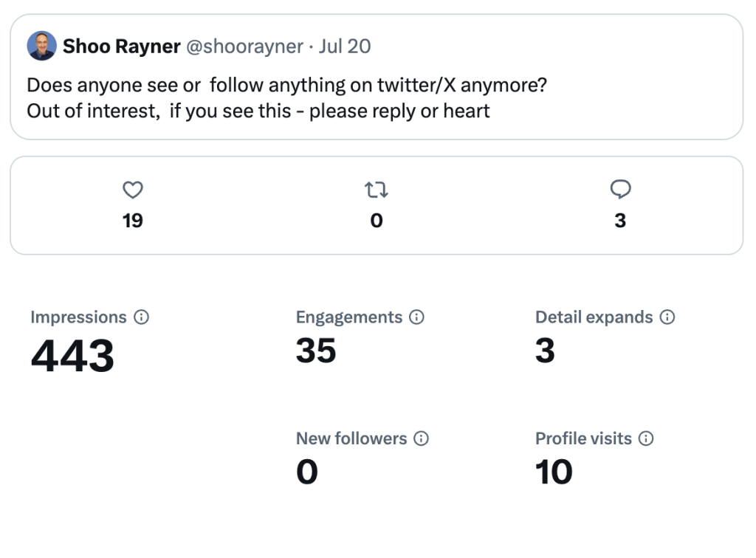Click the 10 profile visits number

(554, 472)
